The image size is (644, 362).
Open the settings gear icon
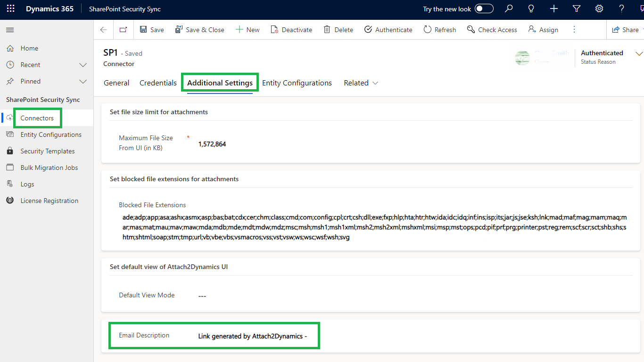click(x=599, y=9)
